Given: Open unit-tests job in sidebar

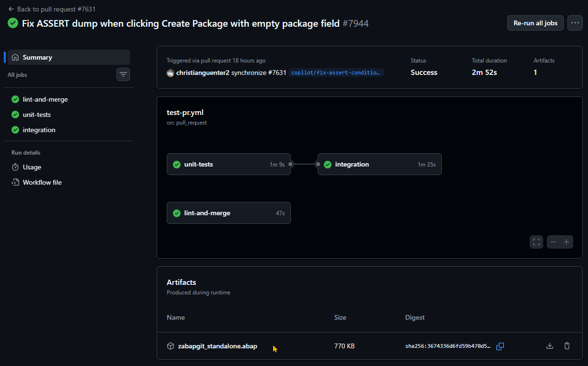Looking at the screenshot, I should tap(69, 115).
